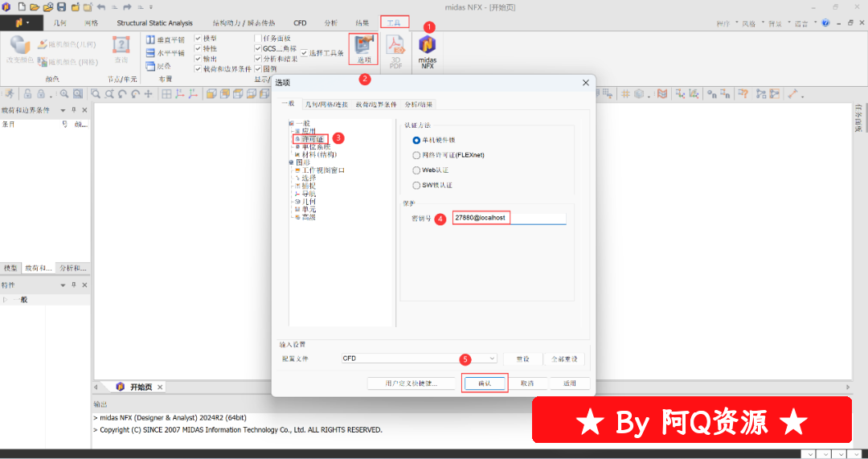
Task: Click the 全部重设 (Reset all) button
Action: coord(564,359)
